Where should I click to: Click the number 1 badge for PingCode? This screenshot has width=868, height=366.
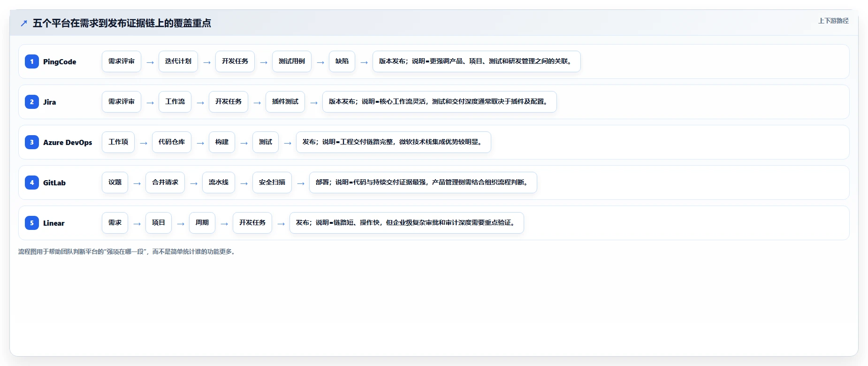(x=32, y=61)
